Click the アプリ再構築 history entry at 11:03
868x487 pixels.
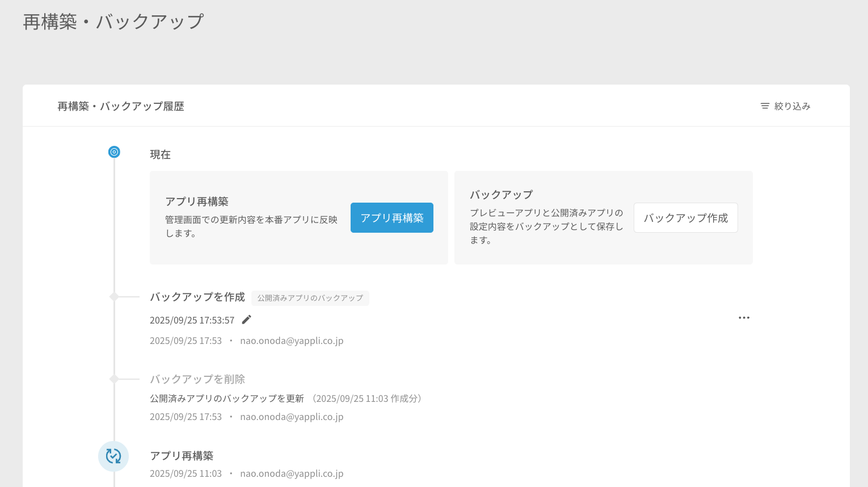click(182, 456)
